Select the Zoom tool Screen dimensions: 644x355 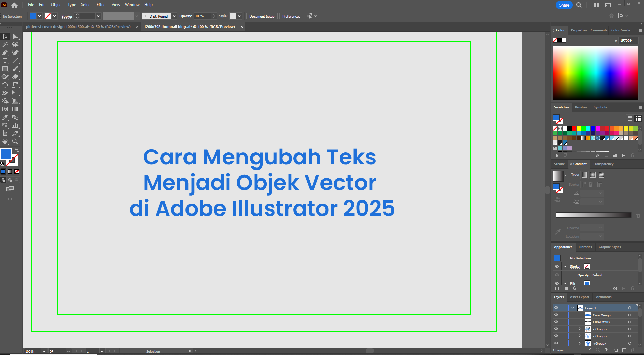(15, 141)
